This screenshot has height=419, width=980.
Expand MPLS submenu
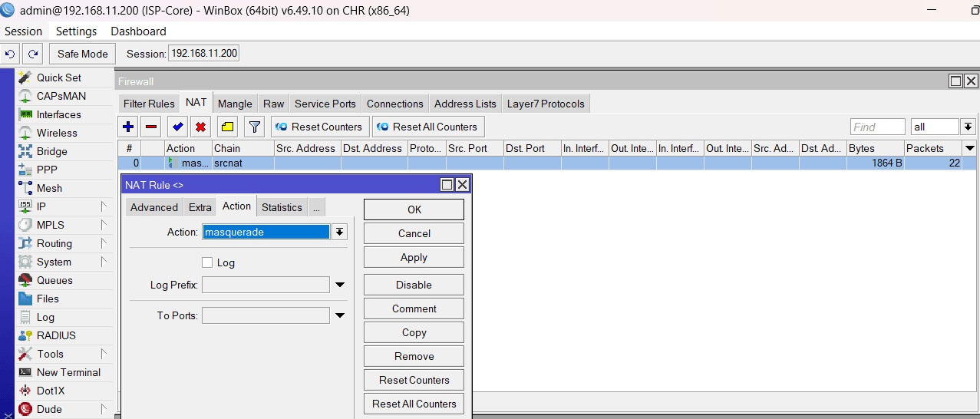(103, 225)
